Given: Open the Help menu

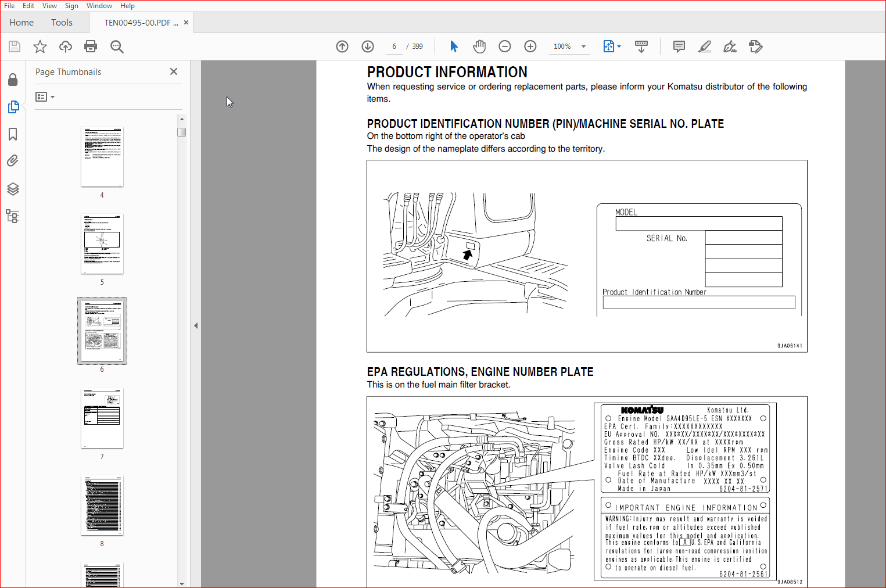Looking at the screenshot, I should tap(128, 6).
